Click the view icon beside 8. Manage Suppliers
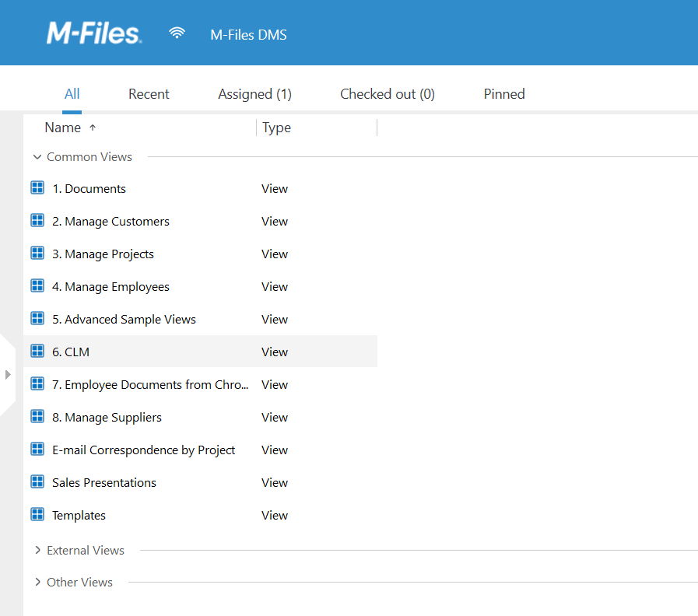The image size is (698, 616). pyautogui.click(x=37, y=417)
